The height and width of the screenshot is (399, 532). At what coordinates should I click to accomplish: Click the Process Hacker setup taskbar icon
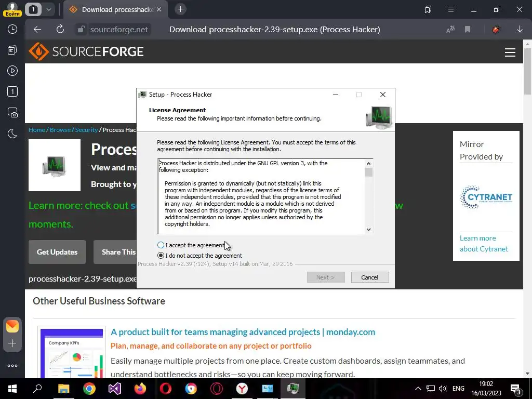293,389
